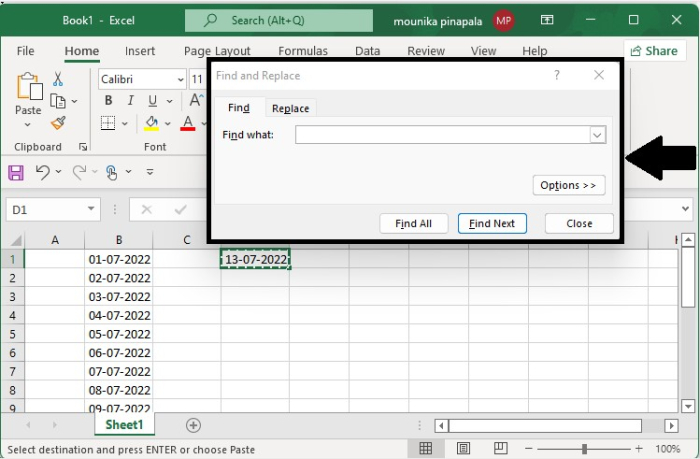Click the Share button
Image resolution: width=700 pixels, height=459 pixels.
(x=654, y=51)
